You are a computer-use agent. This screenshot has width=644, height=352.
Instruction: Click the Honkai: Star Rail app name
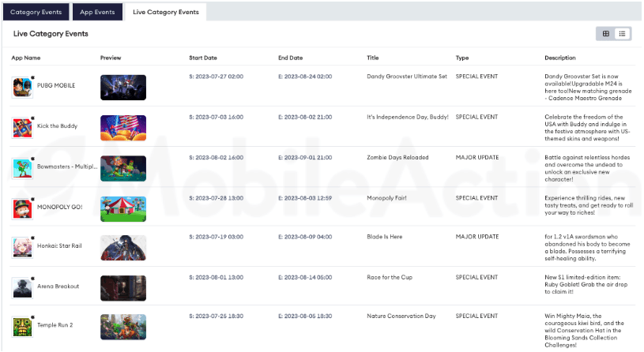[x=59, y=245]
